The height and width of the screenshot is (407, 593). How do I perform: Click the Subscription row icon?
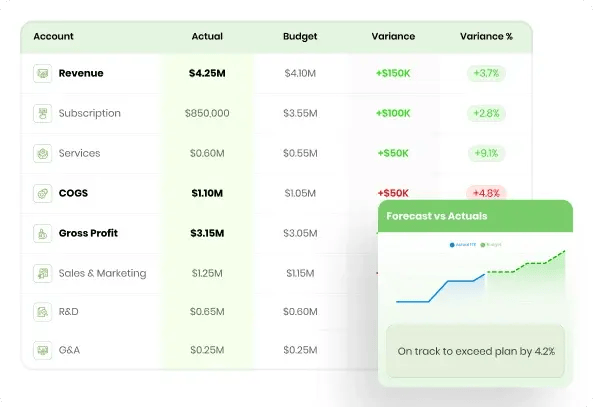[x=42, y=113]
